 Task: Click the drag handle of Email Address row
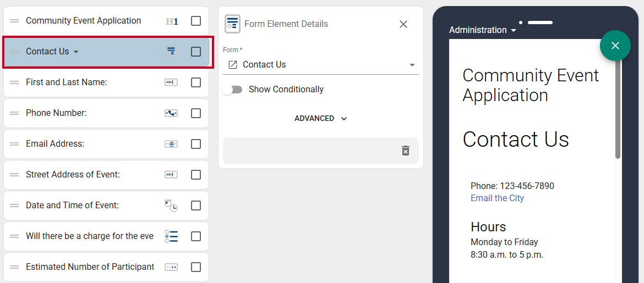coord(14,144)
